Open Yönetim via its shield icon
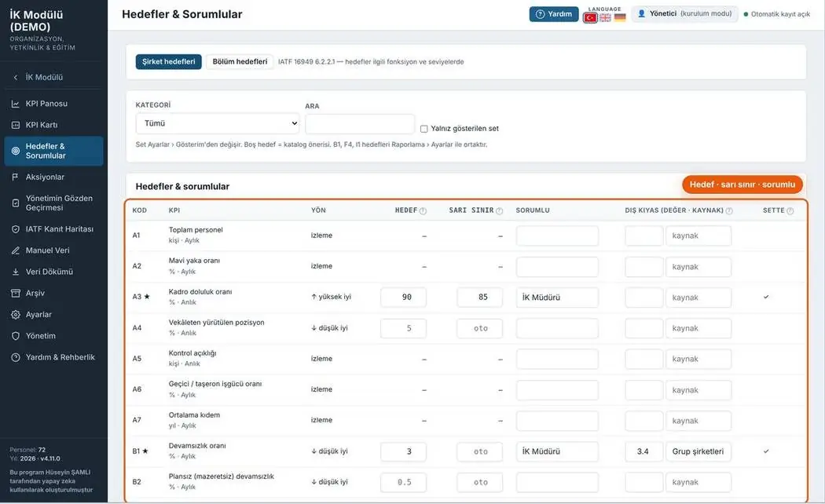Screen dimensions: 825x504 (x=16, y=336)
